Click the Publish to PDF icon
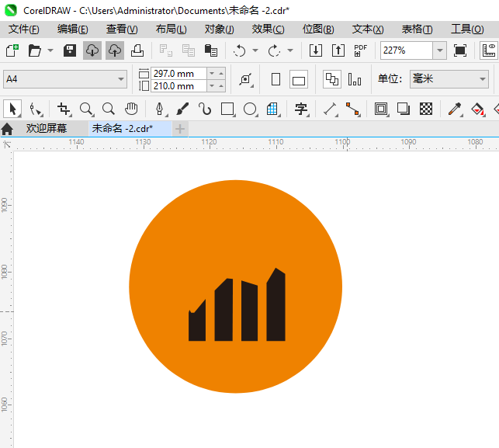Screen dimensions: 499x448 coord(361,50)
